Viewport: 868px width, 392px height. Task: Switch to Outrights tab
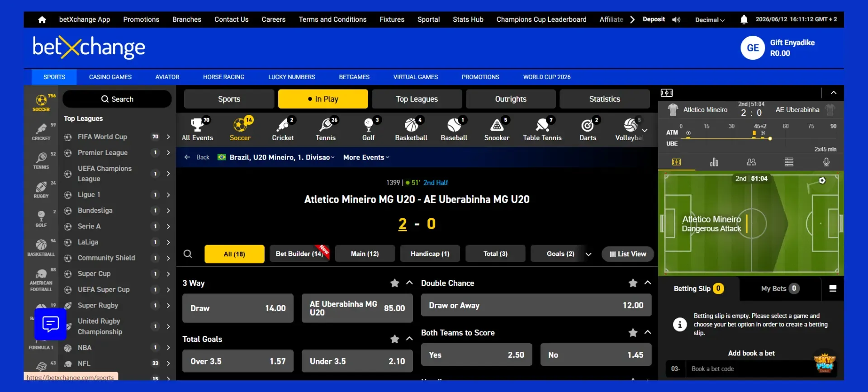tap(511, 99)
